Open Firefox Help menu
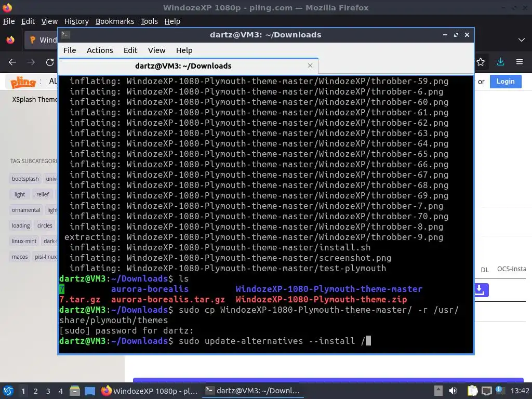Viewport: 532px width, 399px height. (172, 21)
